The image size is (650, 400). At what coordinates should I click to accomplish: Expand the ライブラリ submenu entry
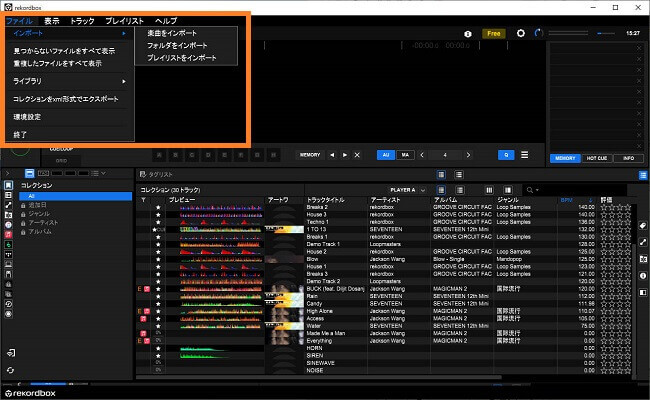click(69, 81)
